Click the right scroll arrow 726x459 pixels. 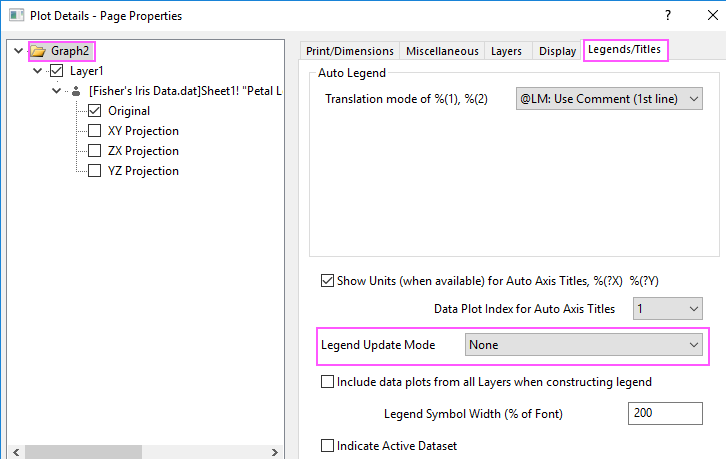coord(275,452)
